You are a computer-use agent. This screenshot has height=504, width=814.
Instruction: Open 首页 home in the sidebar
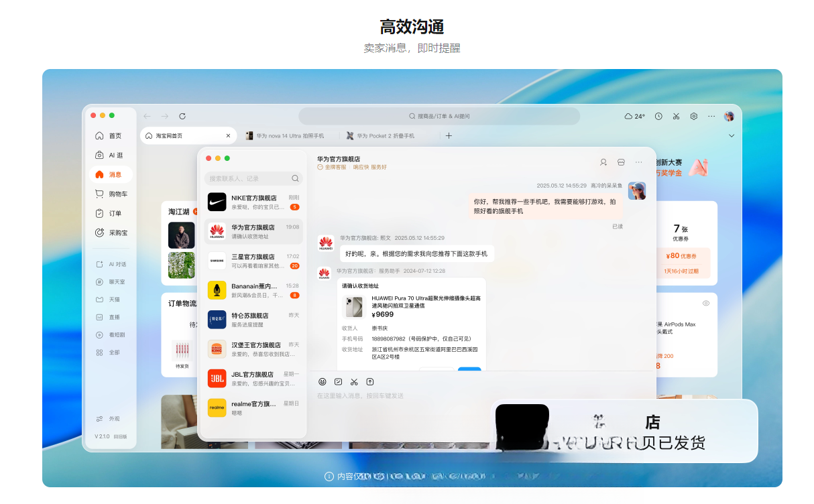pos(109,135)
